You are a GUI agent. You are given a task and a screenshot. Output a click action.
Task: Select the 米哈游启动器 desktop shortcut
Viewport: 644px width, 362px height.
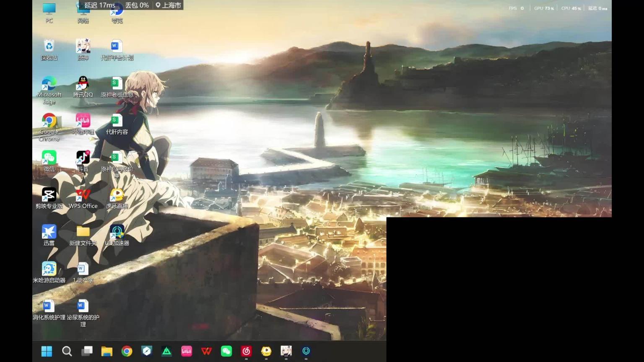click(x=49, y=269)
